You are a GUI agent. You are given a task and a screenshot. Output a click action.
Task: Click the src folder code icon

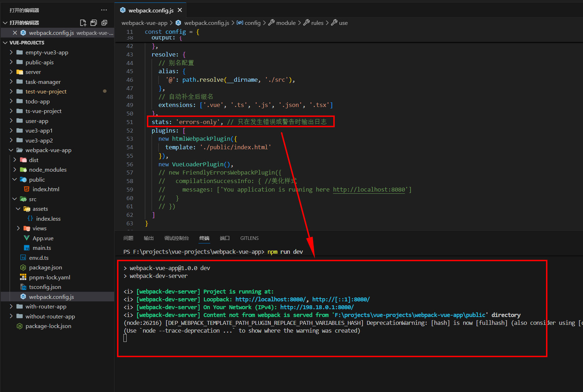pyautogui.click(x=23, y=199)
